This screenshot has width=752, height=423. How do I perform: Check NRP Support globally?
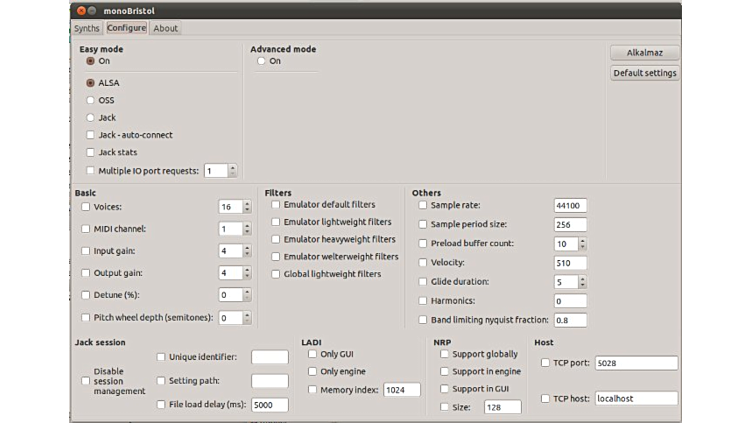pos(445,354)
